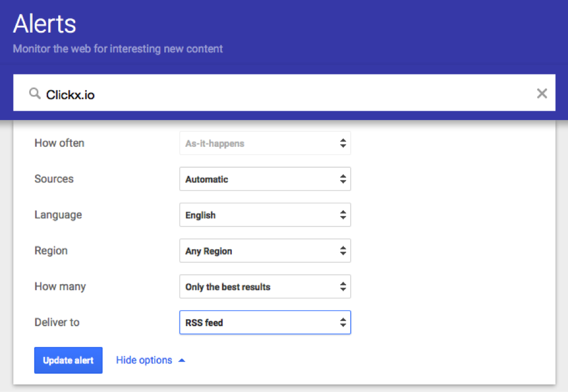
Task: Clear the Clickx.io search query
Action: [x=542, y=93]
